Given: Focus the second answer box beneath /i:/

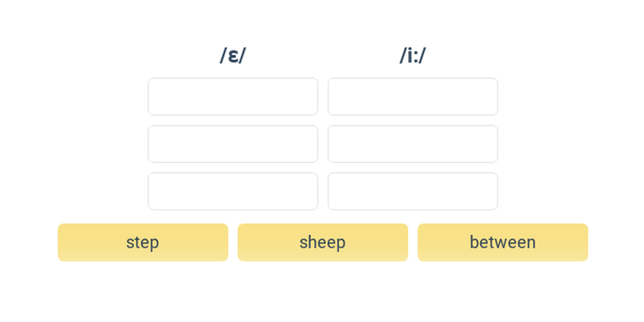Looking at the screenshot, I should (413, 144).
